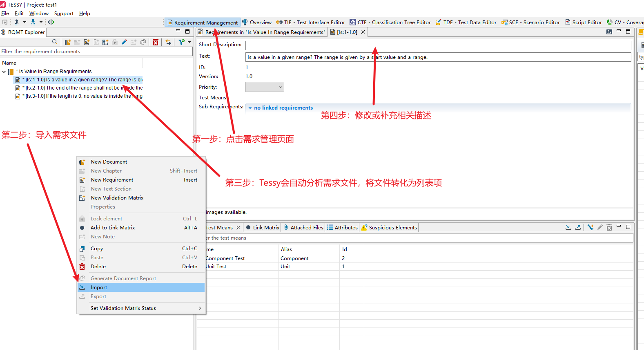Switch to Suspicious Elements tab
The image size is (644, 350).
[389, 227]
